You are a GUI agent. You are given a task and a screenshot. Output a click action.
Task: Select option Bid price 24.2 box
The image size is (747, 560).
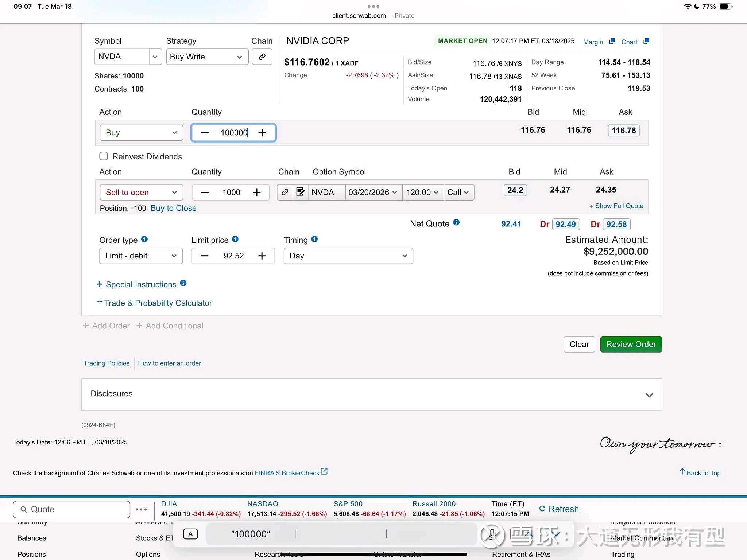coord(515,190)
